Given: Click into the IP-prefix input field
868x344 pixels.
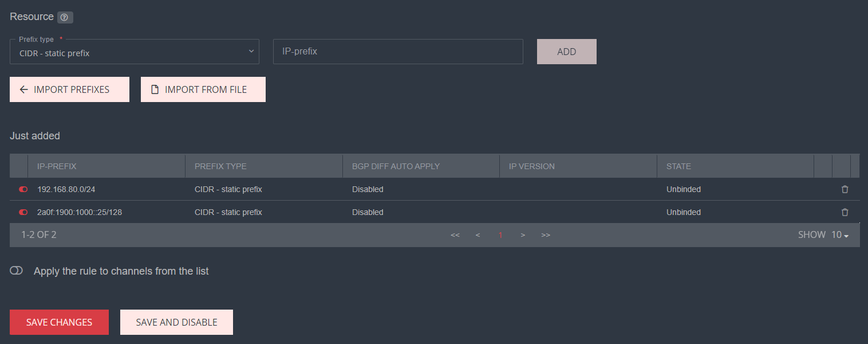Looking at the screenshot, I should point(398,52).
